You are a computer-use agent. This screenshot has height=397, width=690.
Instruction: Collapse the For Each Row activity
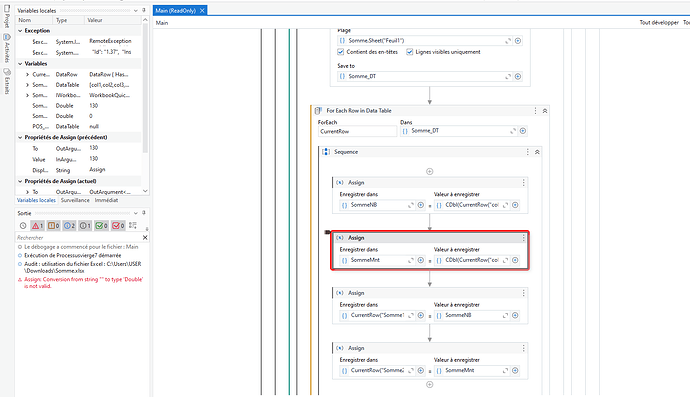coord(545,111)
